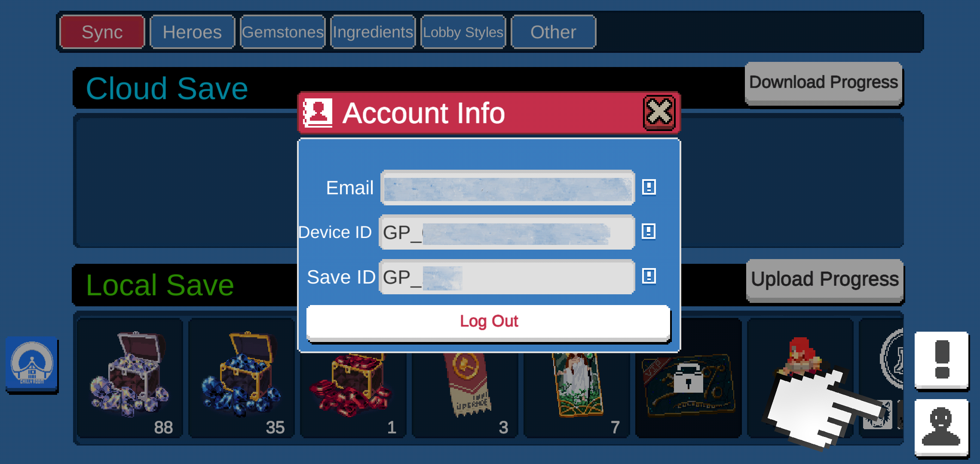This screenshot has height=464, width=980.
Task: Click the Sync tab
Action: pos(102,32)
